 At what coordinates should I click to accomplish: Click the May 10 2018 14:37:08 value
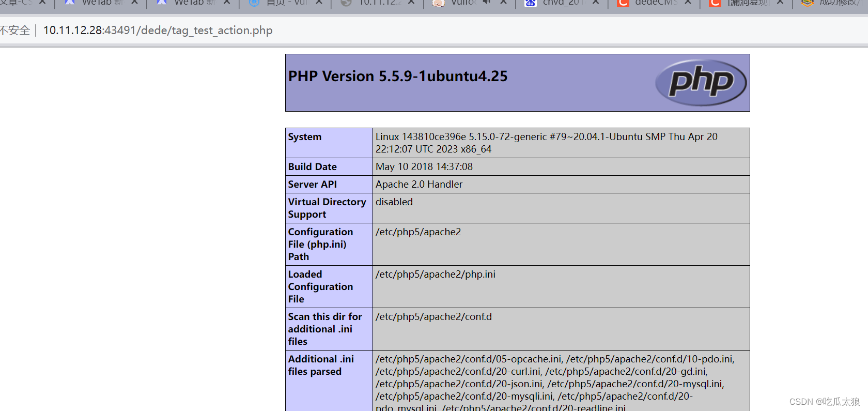click(x=424, y=167)
